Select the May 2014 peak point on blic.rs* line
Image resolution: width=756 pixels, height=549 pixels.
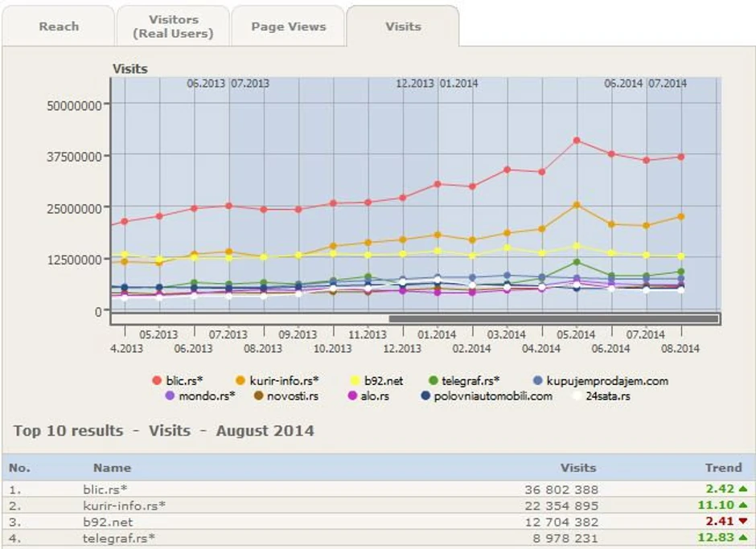tap(576, 139)
